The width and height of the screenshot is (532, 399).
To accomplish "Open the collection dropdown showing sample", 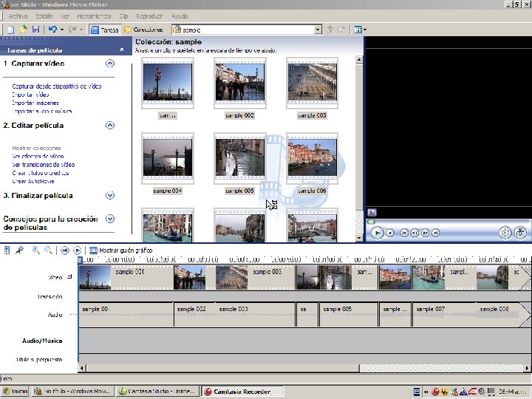I will click(x=318, y=30).
